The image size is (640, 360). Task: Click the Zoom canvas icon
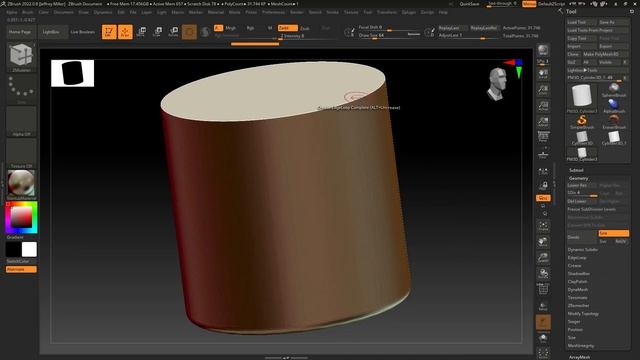(543, 90)
